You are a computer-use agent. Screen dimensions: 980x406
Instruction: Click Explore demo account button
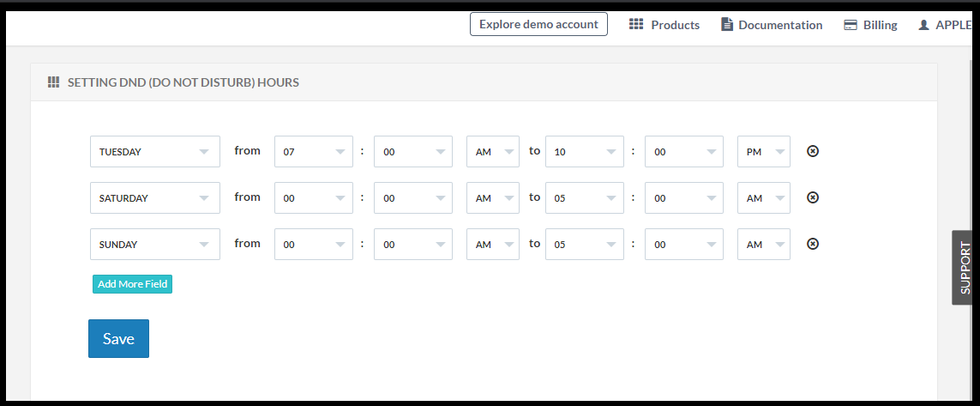tap(538, 24)
